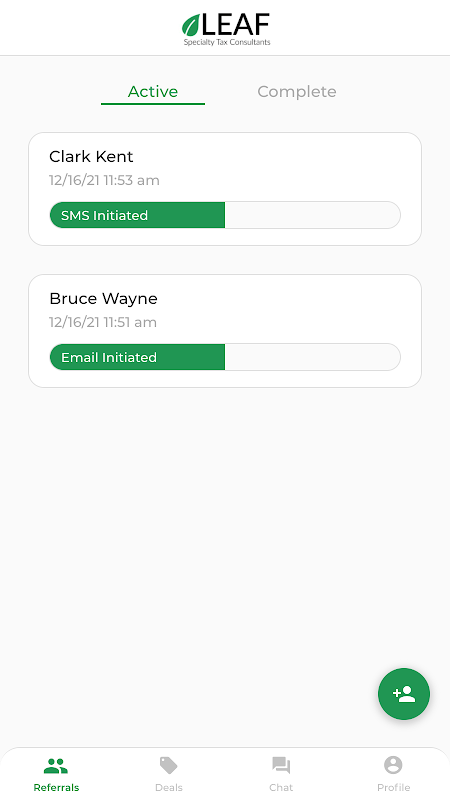The width and height of the screenshot is (450, 800).
Task: Open the Referrals people icon
Action: 56,765
